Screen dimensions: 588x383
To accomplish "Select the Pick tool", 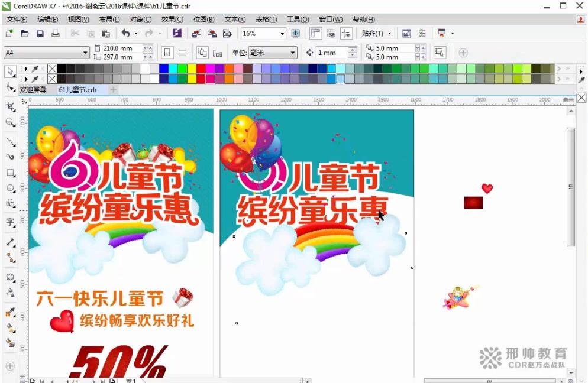I will point(9,72).
